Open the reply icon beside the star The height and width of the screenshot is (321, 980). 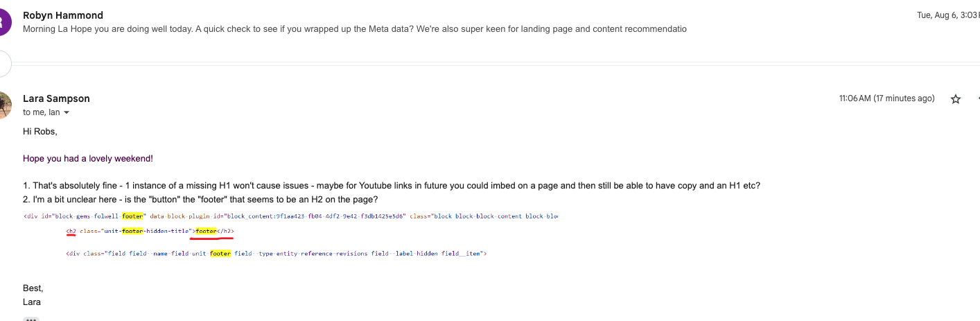click(977, 99)
